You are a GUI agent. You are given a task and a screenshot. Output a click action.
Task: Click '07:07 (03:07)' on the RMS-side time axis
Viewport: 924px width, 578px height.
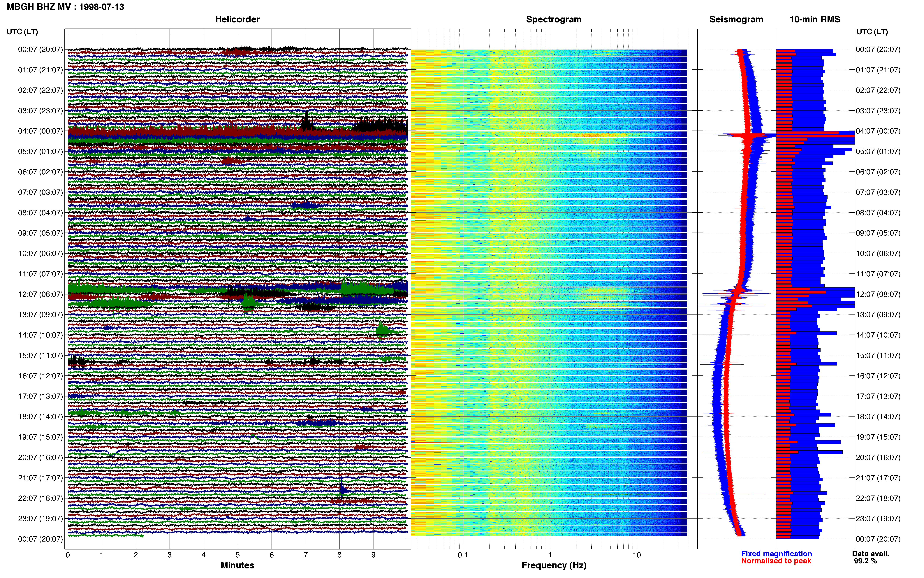click(x=878, y=192)
